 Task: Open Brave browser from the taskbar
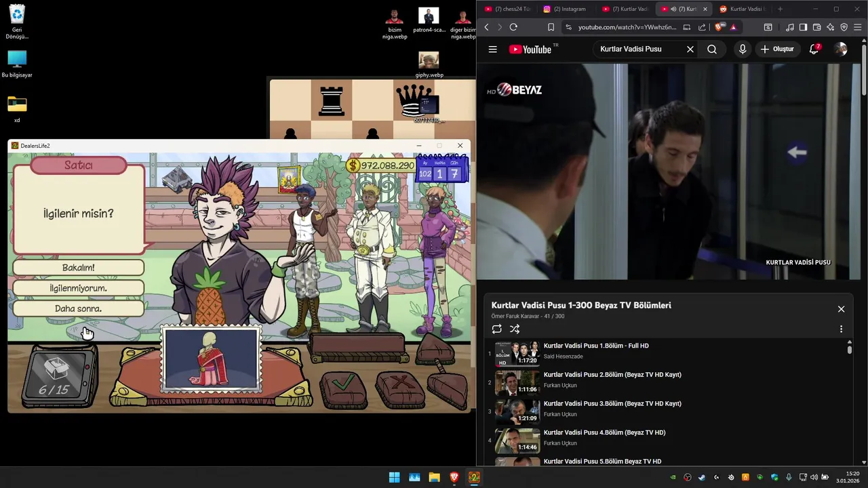point(454,477)
